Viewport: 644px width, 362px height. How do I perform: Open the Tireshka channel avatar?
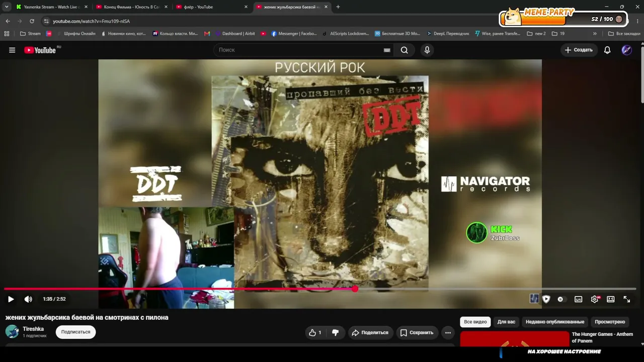click(12, 332)
